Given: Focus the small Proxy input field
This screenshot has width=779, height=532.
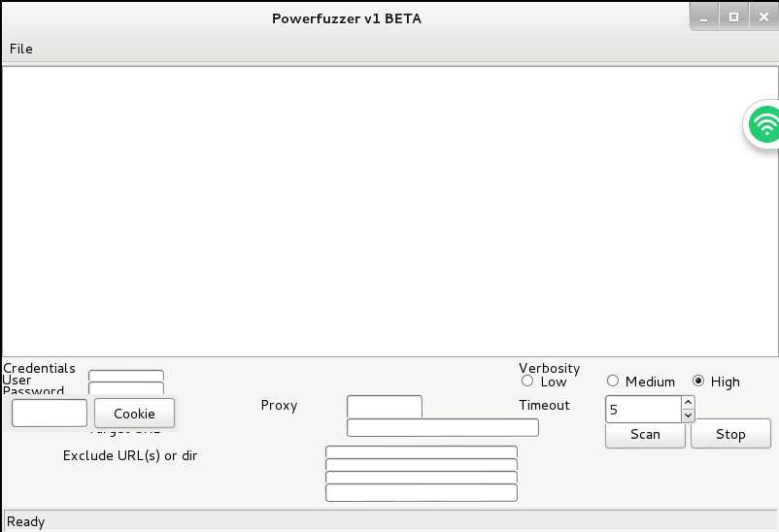Looking at the screenshot, I should point(385,407).
